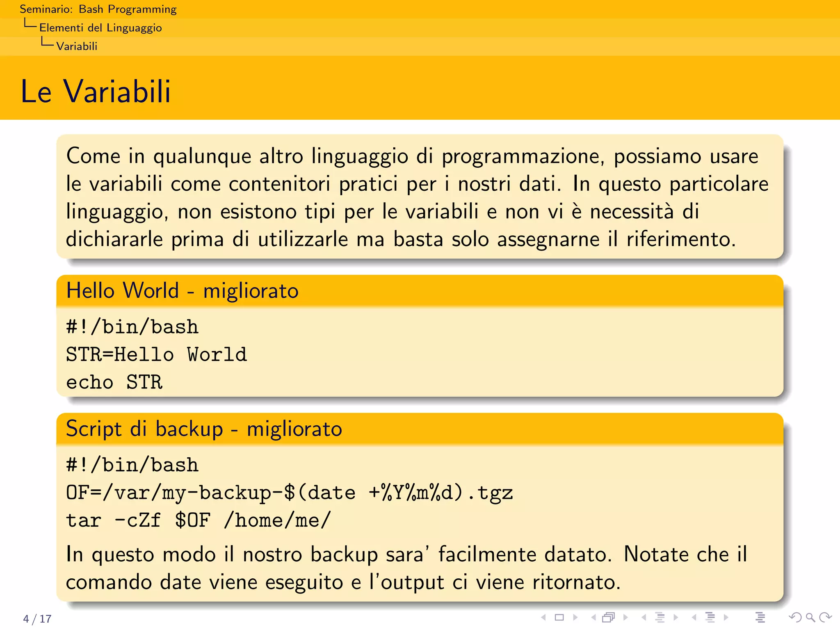Go to next subsection arrow
840x630 pixels.
(x=676, y=617)
